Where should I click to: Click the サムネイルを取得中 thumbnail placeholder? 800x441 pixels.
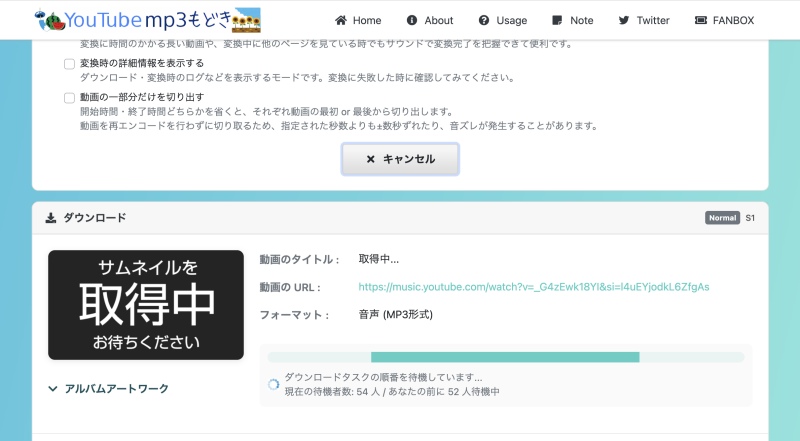tap(146, 305)
